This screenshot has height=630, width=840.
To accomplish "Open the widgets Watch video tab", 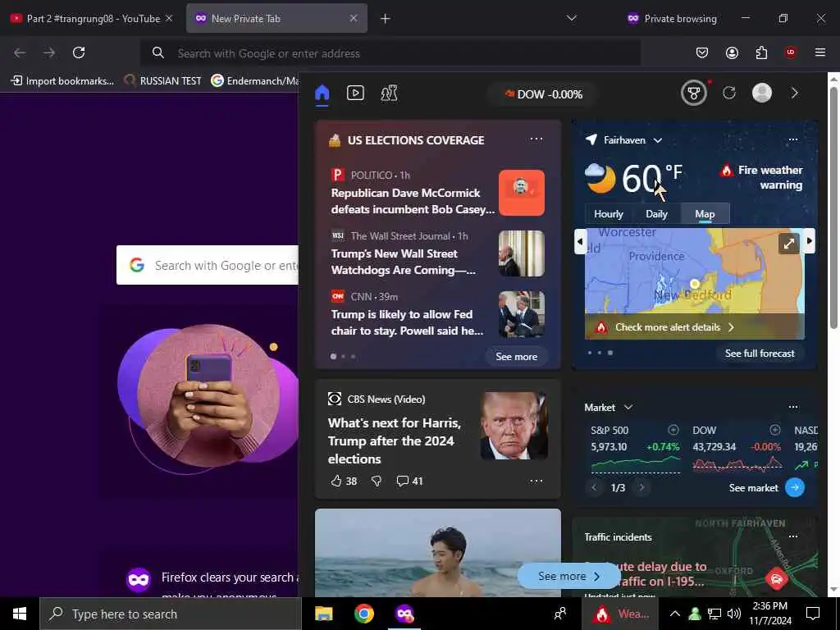I will tap(355, 94).
